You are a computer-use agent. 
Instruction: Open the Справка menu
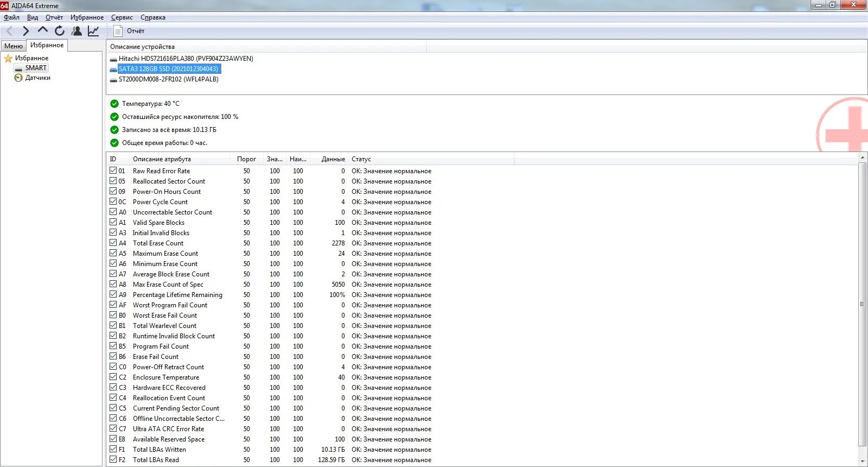[x=153, y=17]
